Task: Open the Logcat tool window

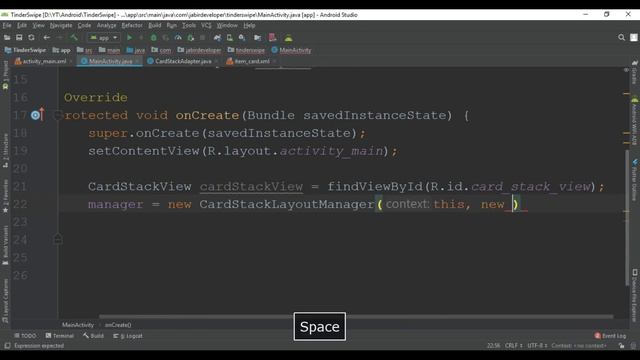Action: pos(128,336)
